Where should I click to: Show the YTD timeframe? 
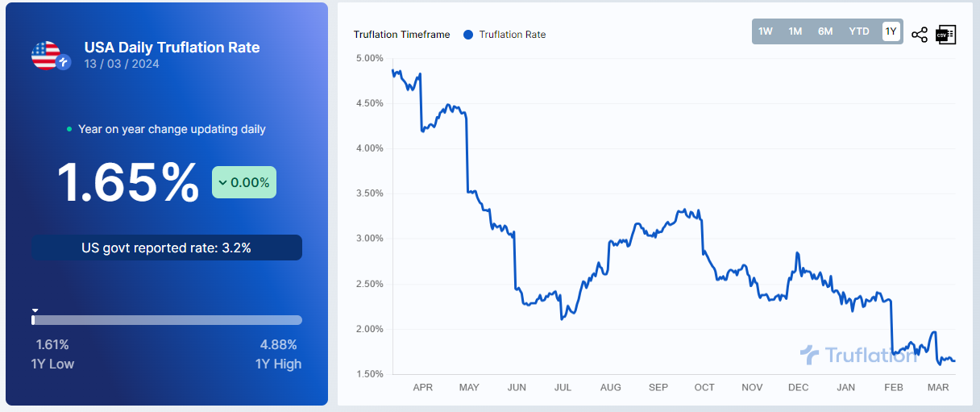pos(859,31)
